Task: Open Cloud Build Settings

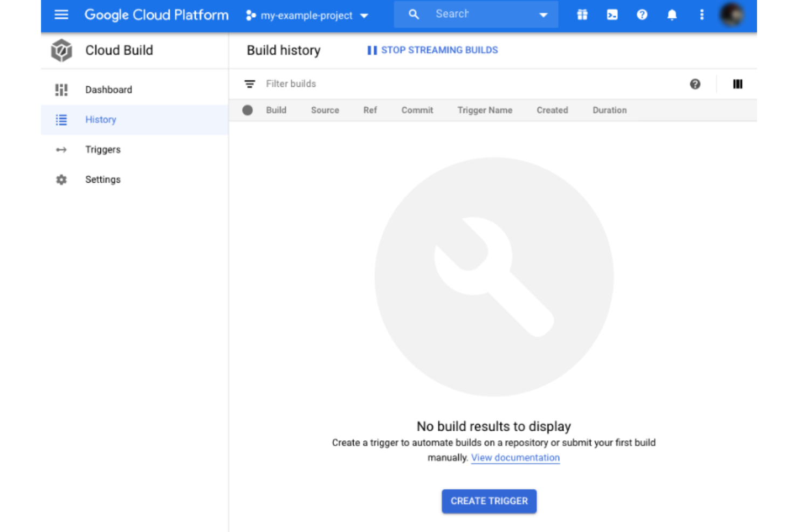Action: click(134, 179)
